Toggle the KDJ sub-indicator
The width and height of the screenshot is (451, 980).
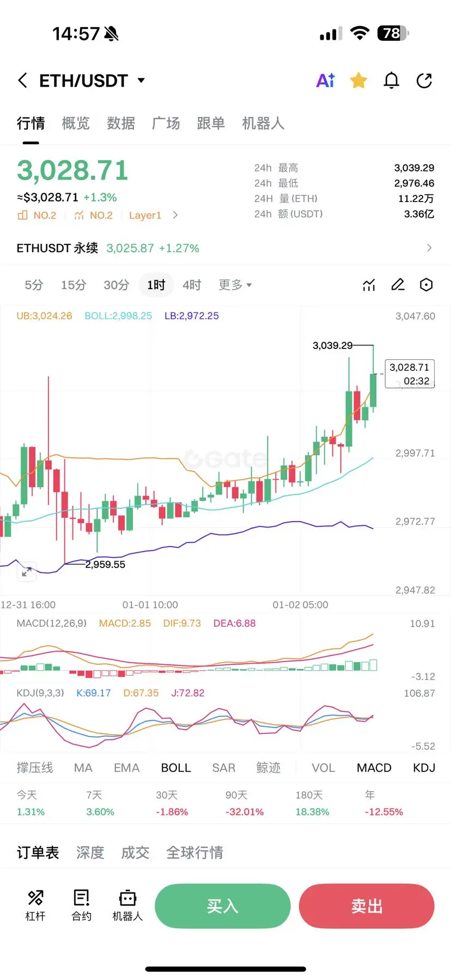424,768
